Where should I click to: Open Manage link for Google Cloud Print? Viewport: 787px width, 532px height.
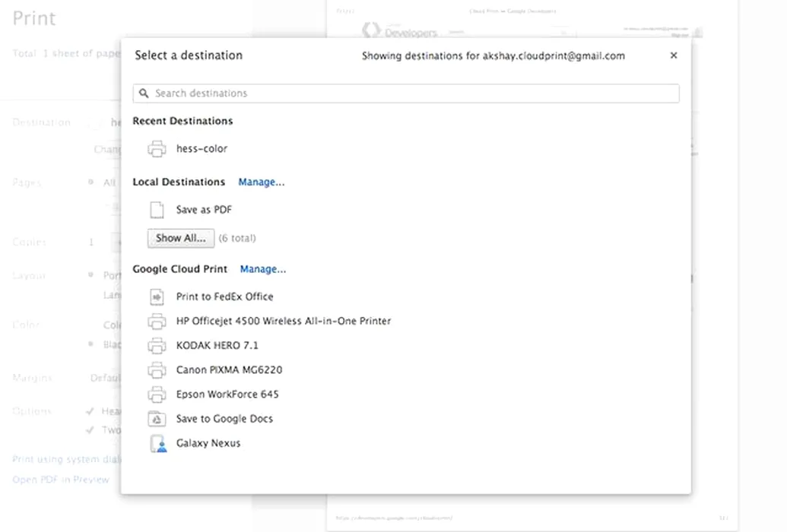coord(263,269)
